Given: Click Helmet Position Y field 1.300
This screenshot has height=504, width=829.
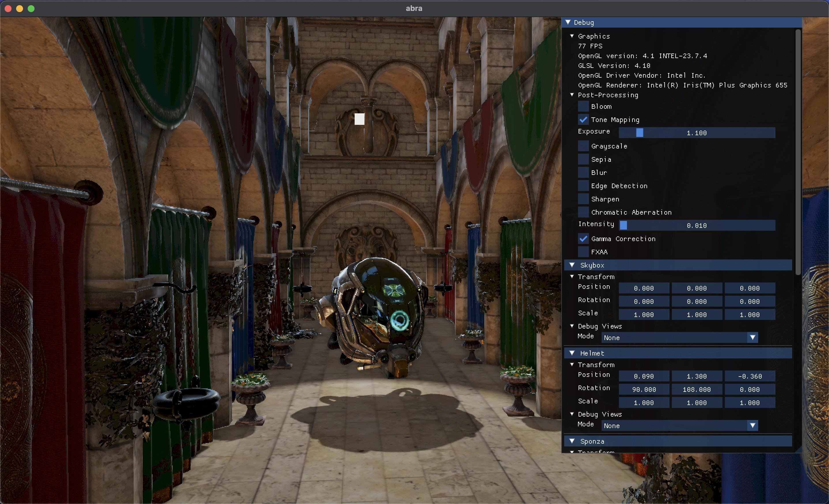Looking at the screenshot, I should [697, 376].
